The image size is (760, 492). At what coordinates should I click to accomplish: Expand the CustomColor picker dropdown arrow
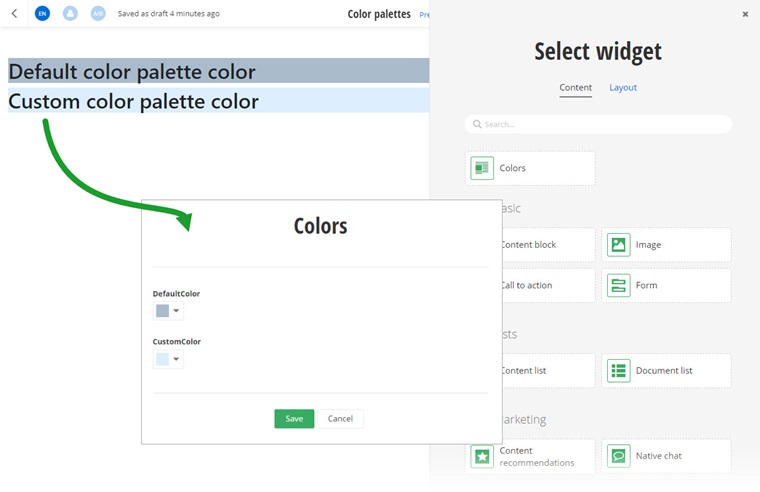177,359
